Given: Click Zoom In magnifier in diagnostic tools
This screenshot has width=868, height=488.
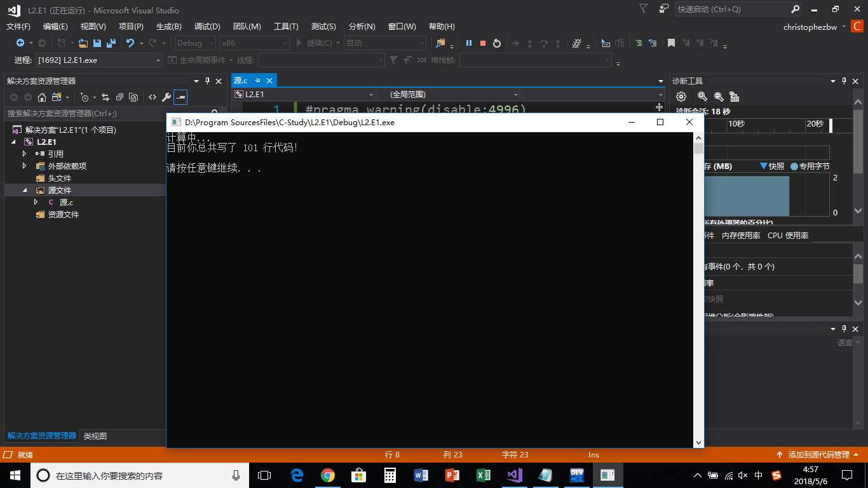Looking at the screenshot, I should (702, 97).
